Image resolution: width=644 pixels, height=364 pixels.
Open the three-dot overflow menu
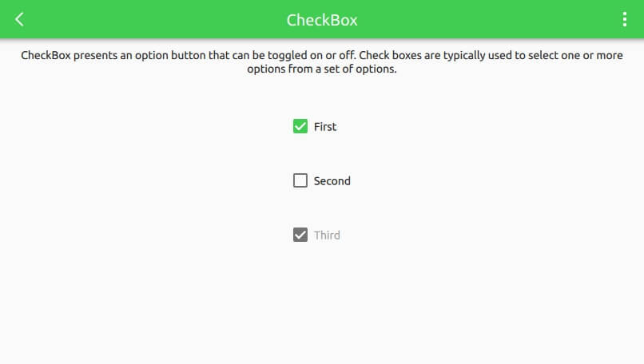point(625,19)
